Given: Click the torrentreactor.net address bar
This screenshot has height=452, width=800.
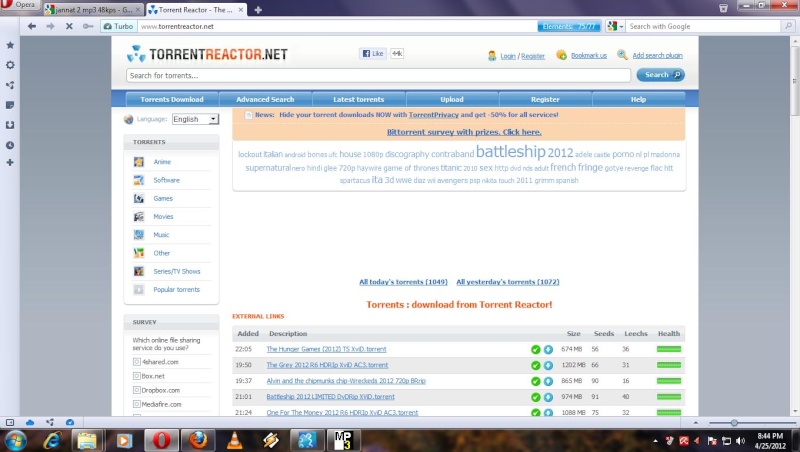Looking at the screenshot, I should (x=337, y=26).
